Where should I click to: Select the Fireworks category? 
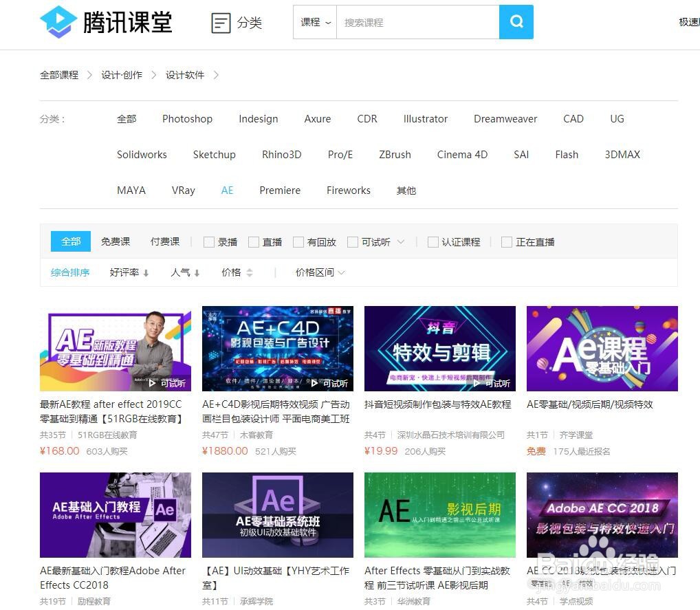348,190
